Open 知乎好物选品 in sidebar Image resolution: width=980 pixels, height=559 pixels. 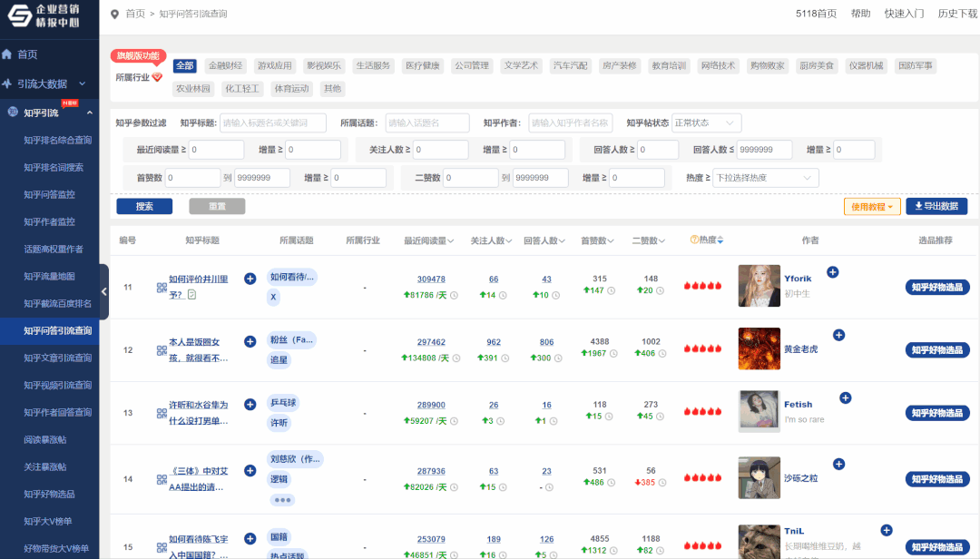[49, 494]
